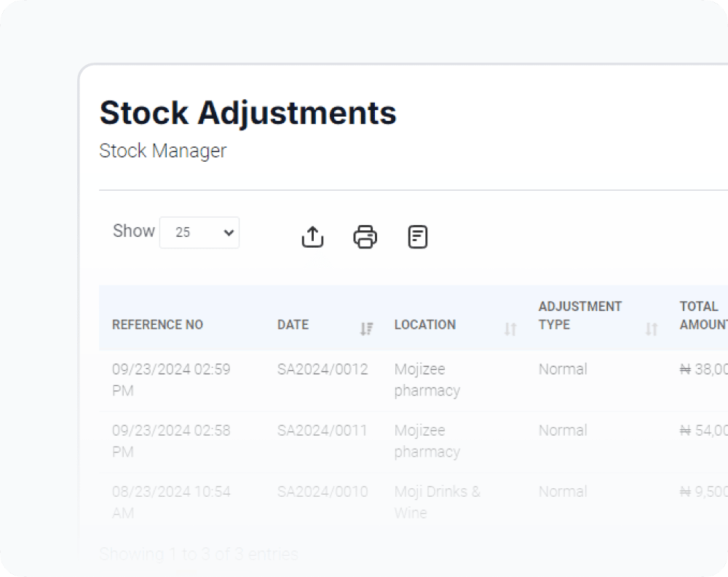Click the Stock Manager subtitle
728x577 pixels.
(162, 151)
